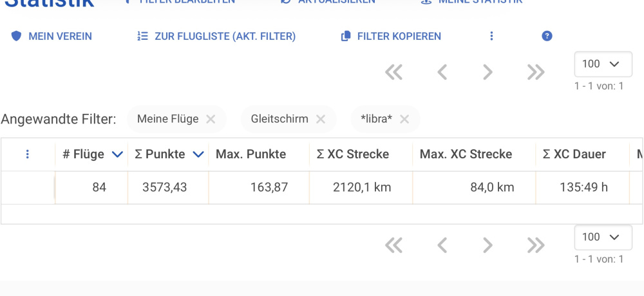Click the Mein Verein button
The image size is (644, 296).
click(52, 36)
